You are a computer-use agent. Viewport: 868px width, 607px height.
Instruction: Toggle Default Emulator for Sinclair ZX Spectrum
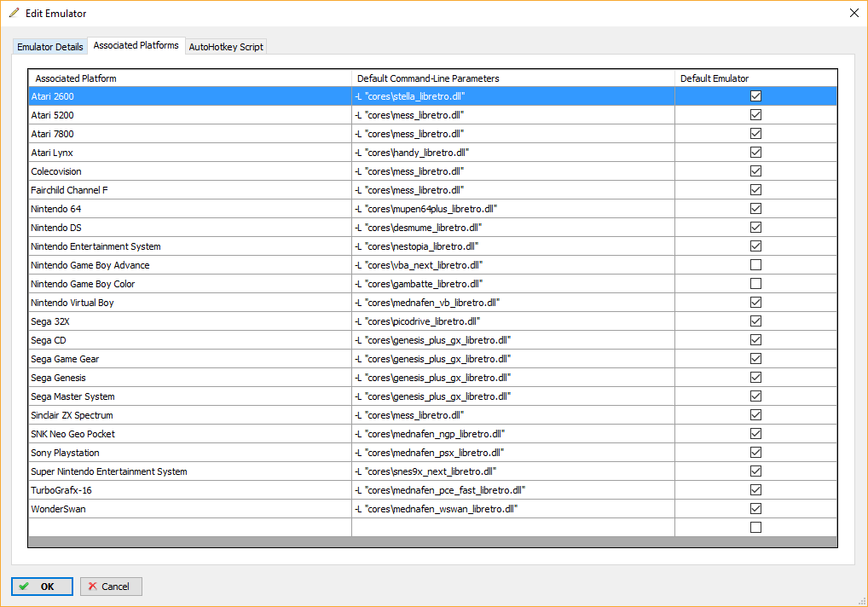[x=755, y=415]
